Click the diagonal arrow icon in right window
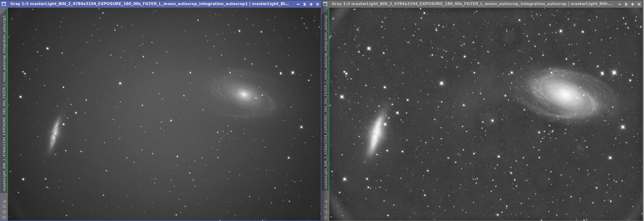Screen dimensions: 644x221 point(325,201)
